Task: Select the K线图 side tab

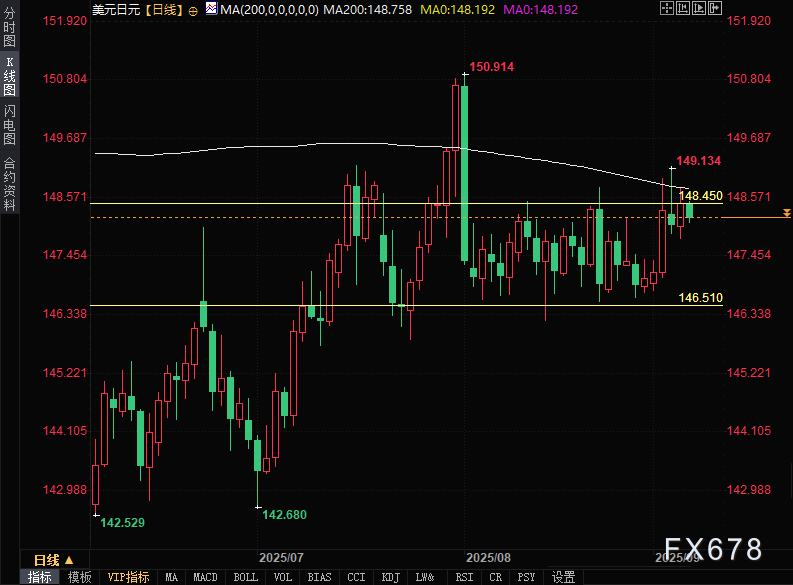Action: pos(9,76)
